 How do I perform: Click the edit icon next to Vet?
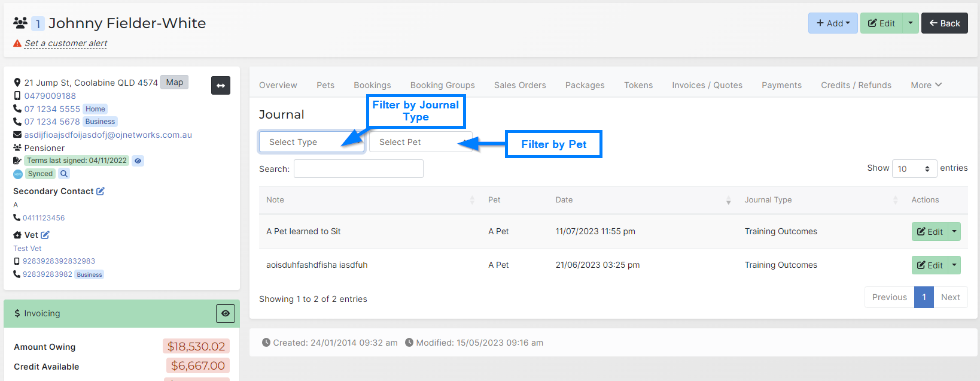[45, 235]
